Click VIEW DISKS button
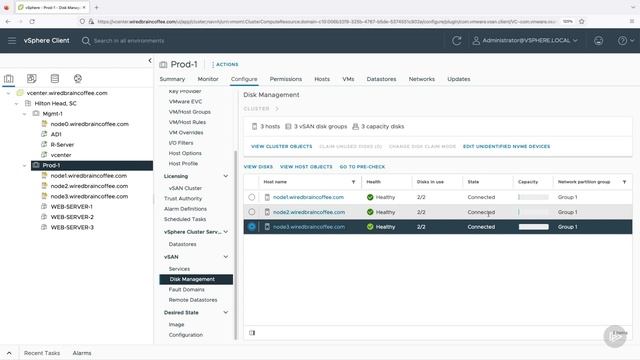The image size is (640, 360). [258, 167]
